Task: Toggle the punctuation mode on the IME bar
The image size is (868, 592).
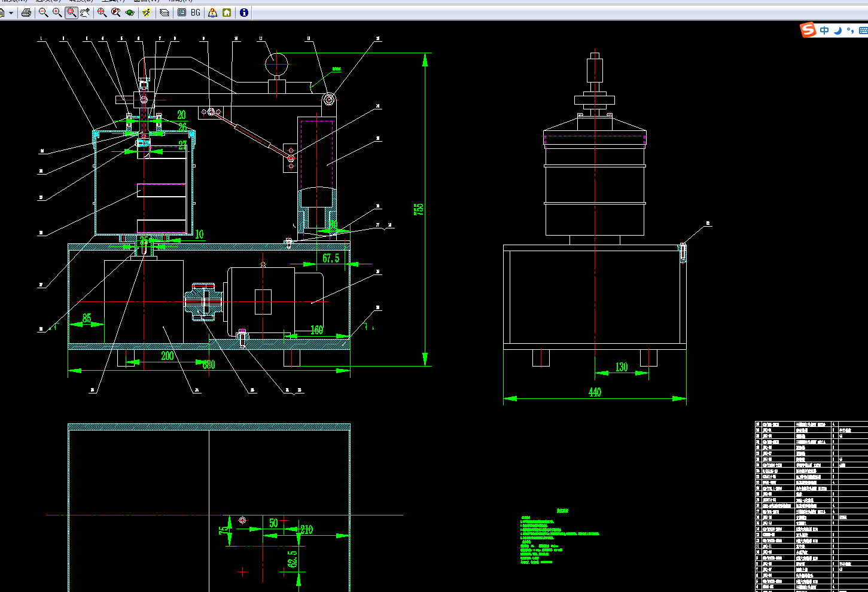Action: [850, 30]
